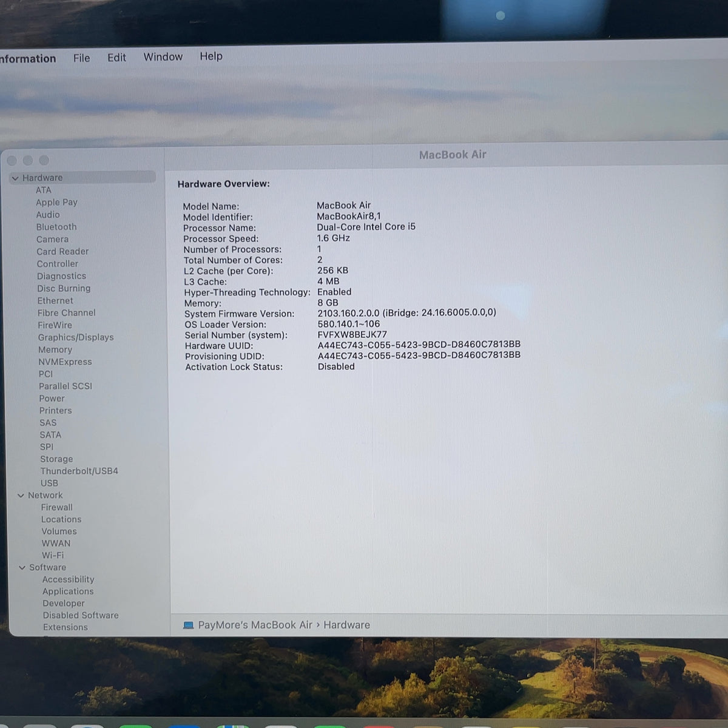Collapse the Hardware section chevron
728x728 pixels.
coord(15,178)
